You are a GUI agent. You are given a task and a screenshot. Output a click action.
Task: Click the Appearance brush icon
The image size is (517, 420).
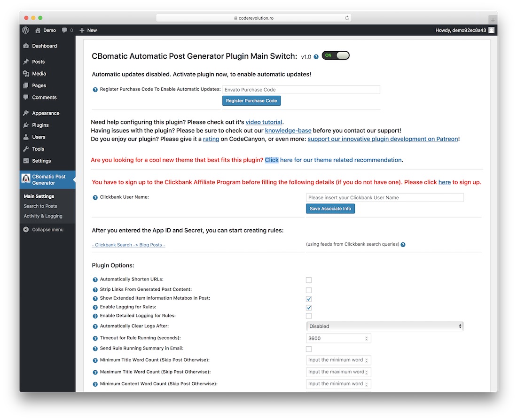(x=26, y=113)
